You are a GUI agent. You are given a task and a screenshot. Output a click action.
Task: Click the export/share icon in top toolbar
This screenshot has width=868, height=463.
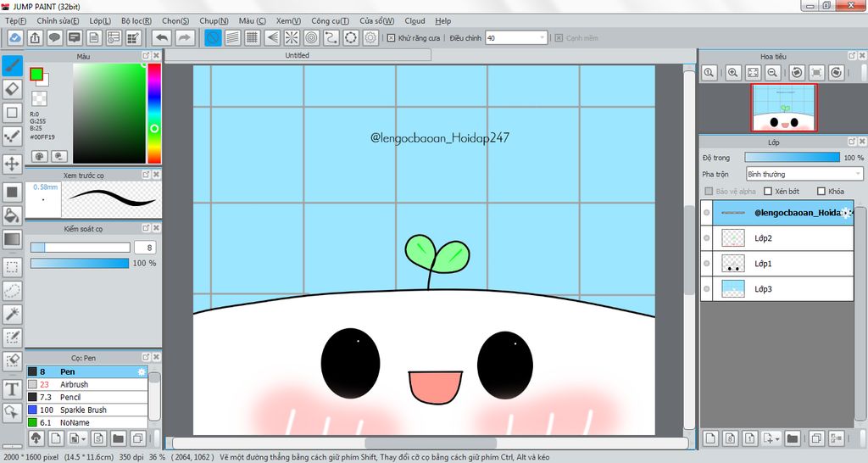click(x=35, y=37)
